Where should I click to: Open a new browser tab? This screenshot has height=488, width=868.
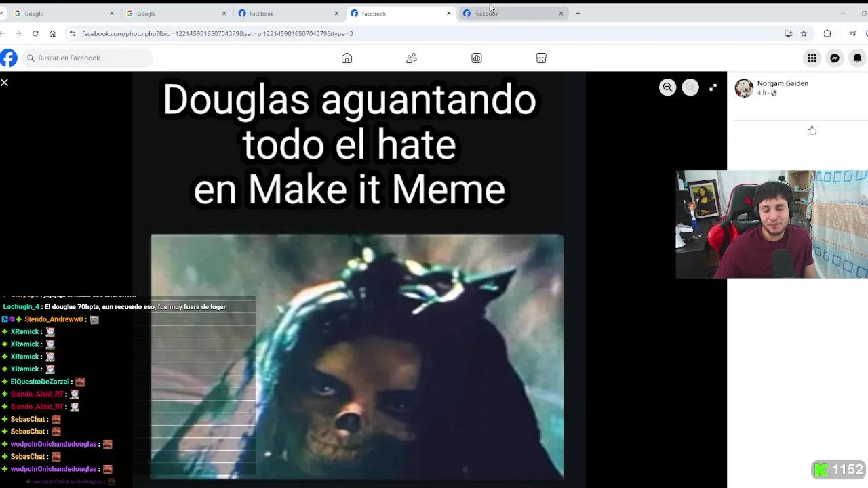click(578, 13)
